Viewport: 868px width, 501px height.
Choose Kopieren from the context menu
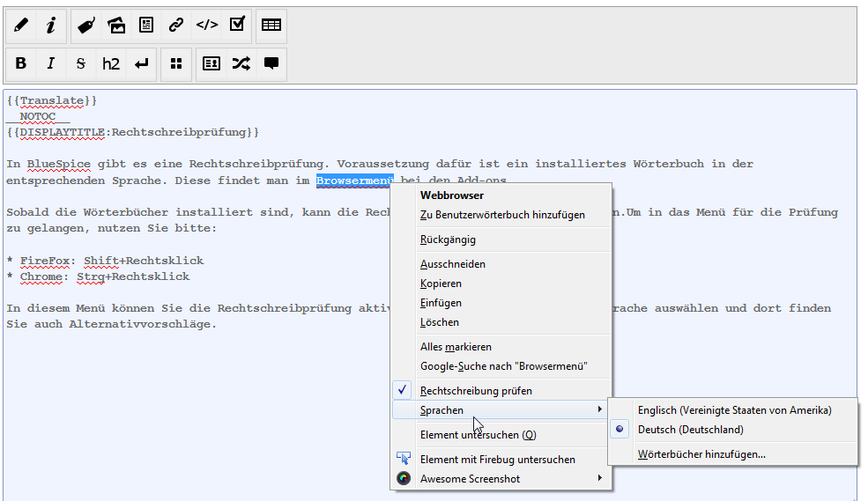click(441, 284)
